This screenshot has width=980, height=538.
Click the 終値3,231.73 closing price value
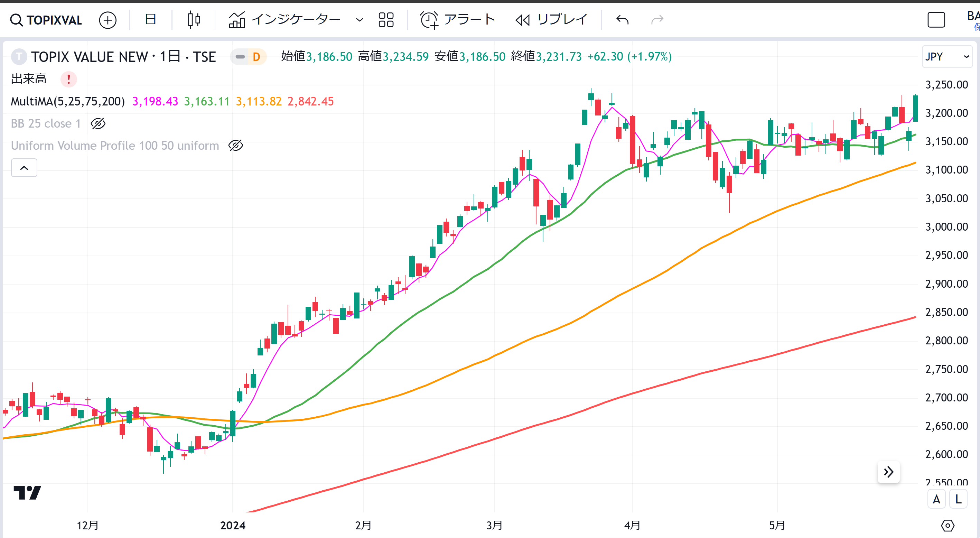click(546, 57)
